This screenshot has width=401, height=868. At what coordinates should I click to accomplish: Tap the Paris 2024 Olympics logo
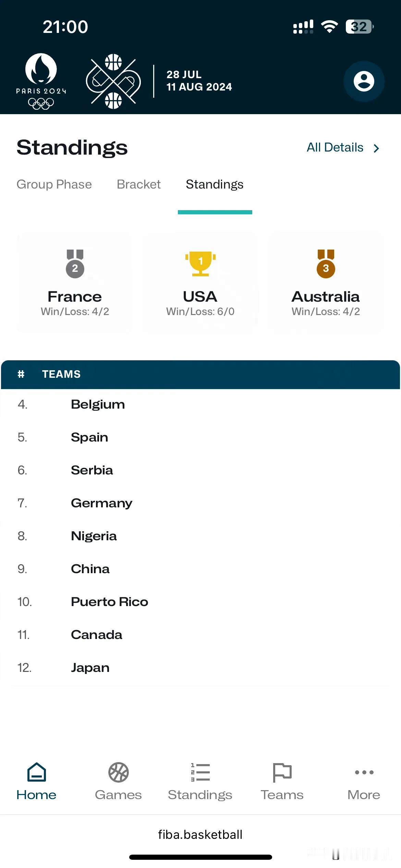click(x=41, y=81)
